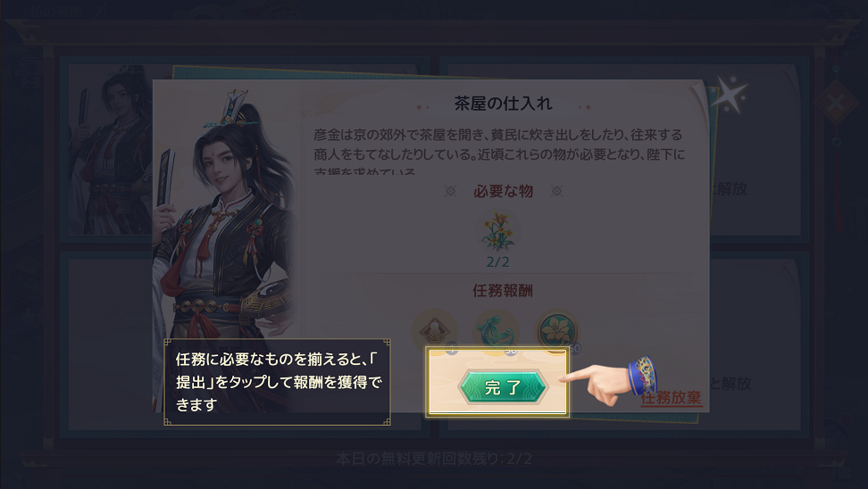Tap the green 完了 button
868x489 pixels.
(503, 387)
